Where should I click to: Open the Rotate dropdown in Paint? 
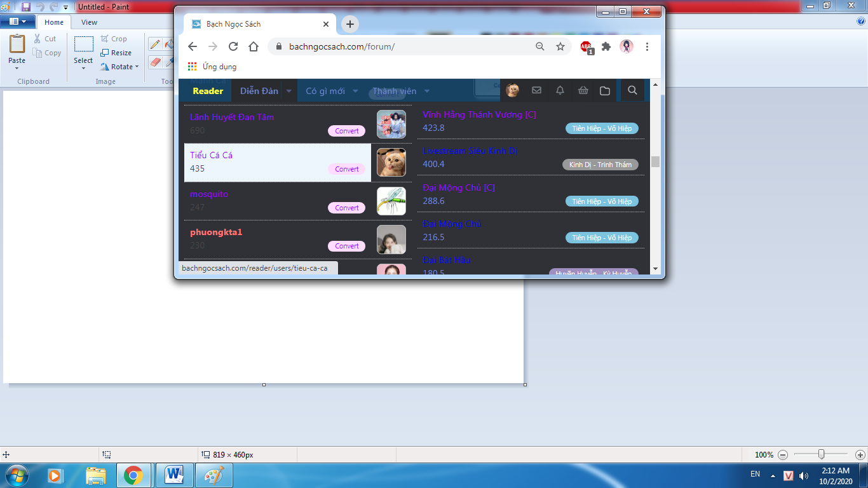pos(120,67)
